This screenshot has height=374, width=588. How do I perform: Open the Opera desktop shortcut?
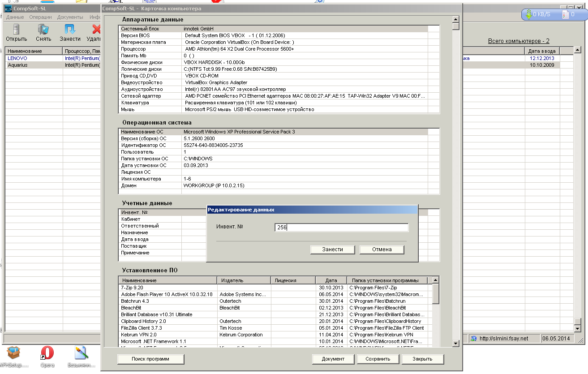[x=47, y=353]
